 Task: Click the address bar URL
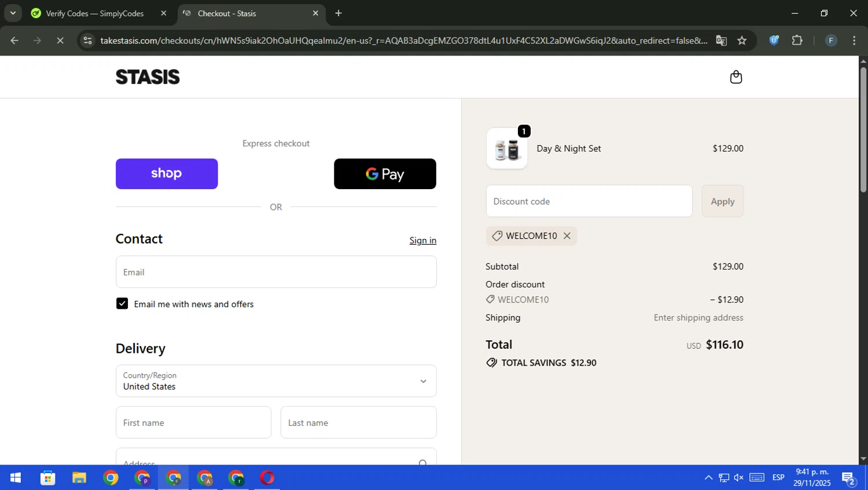(403, 40)
